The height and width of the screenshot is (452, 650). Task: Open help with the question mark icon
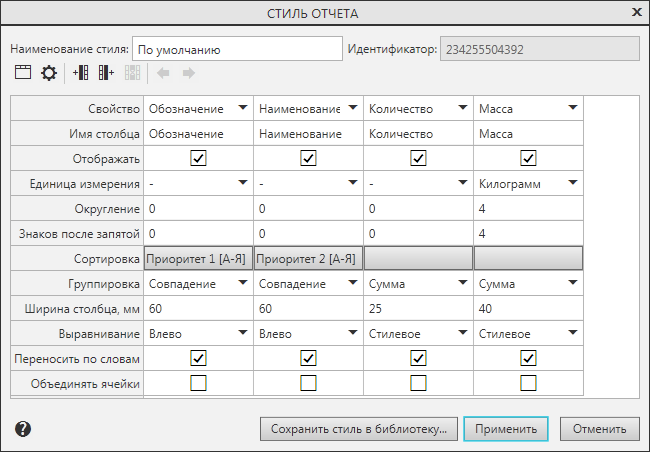tap(23, 429)
